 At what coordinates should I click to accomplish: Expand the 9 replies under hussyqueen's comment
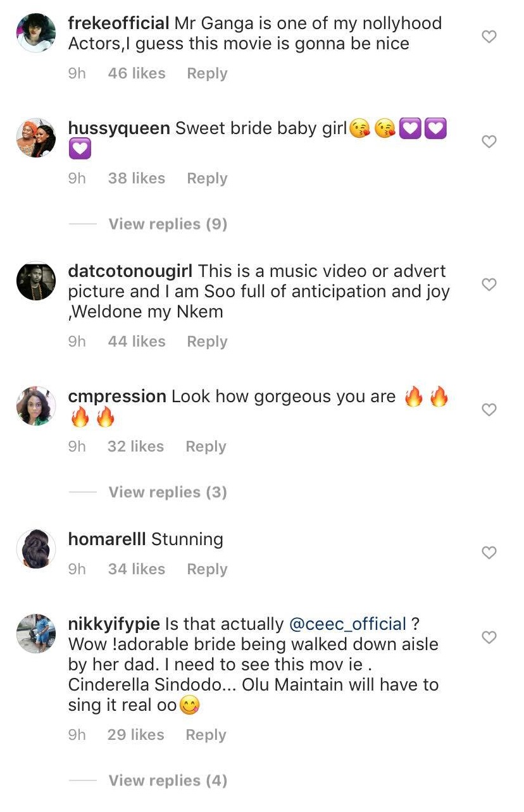tap(168, 224)
